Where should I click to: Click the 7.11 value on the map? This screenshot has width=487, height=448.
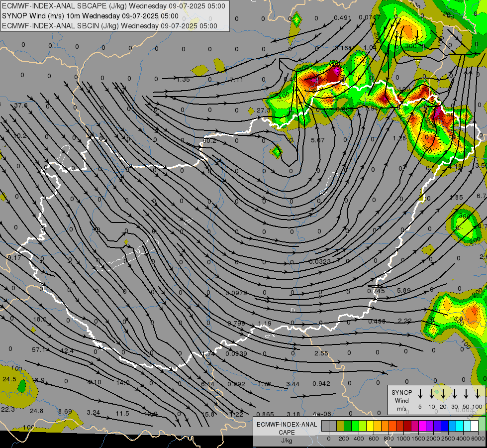236,80
